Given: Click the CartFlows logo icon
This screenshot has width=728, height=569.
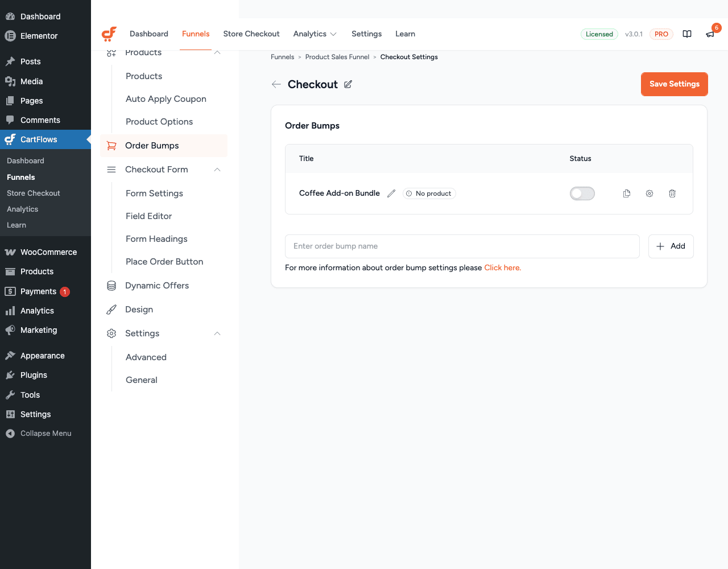Looking at the screenshot, I should 109,34.
